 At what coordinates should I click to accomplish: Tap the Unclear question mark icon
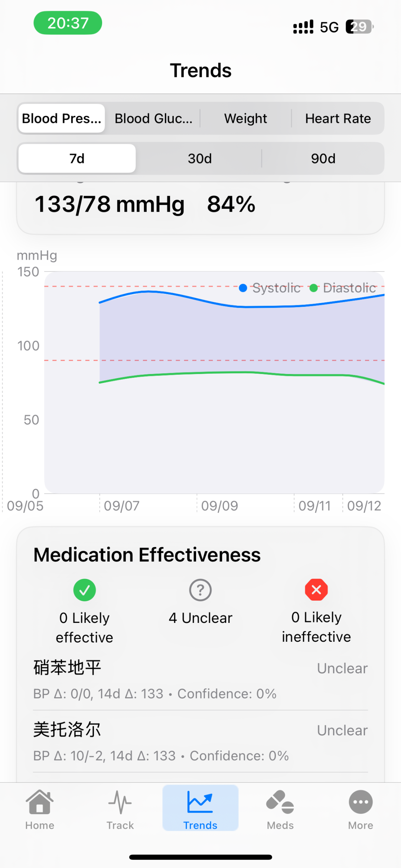point(200,590)
